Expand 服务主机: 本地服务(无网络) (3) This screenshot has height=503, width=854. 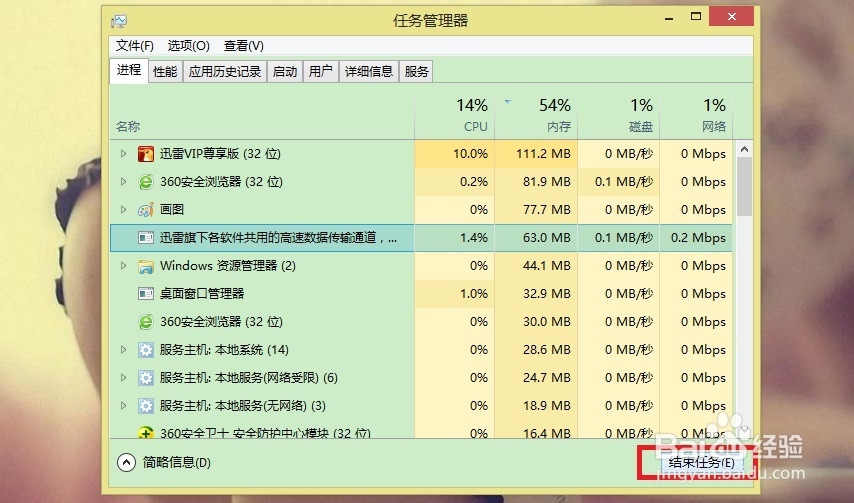pos(124,406)
